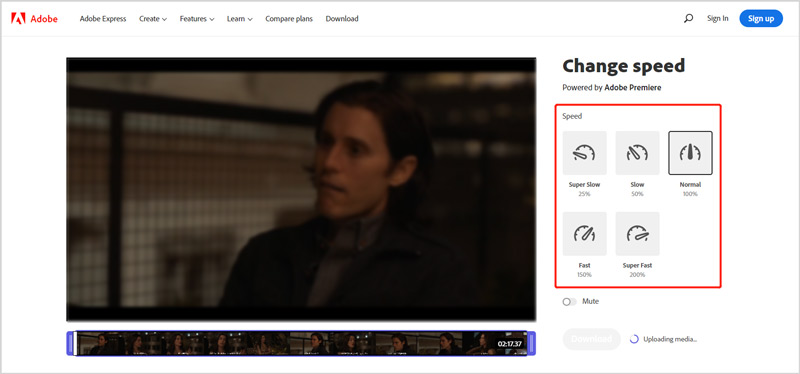Click the Adobe logo icon
Viewport: 800px width, 374px height.
18,19
